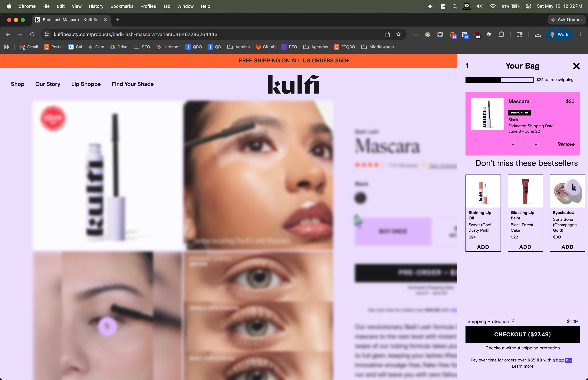Expand the Admins bookmarks folder
588x380 pixels.
(x=238, y=47)
